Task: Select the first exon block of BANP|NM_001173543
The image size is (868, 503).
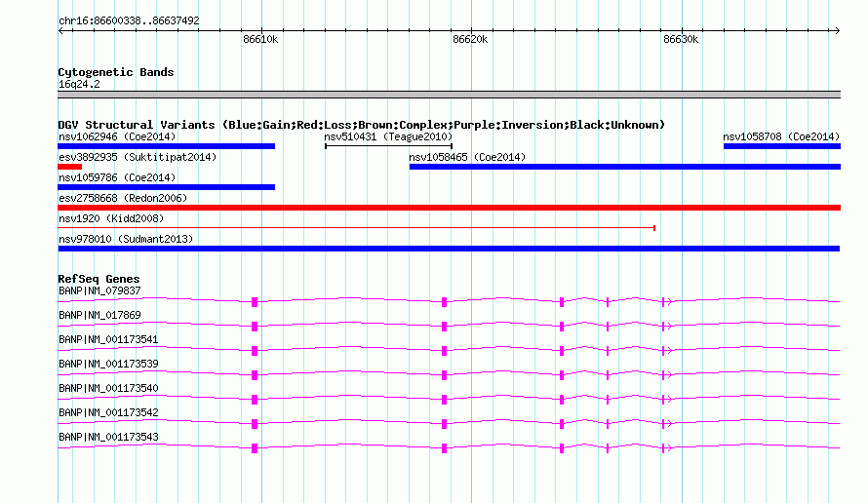Action: click(x=255, y=447)
